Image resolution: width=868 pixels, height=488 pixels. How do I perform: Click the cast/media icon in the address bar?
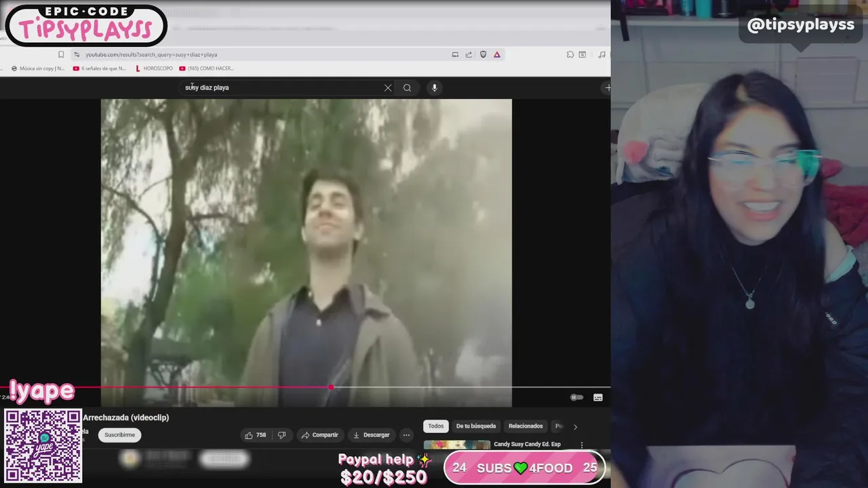pyautogui.click(x=455, y=55)
